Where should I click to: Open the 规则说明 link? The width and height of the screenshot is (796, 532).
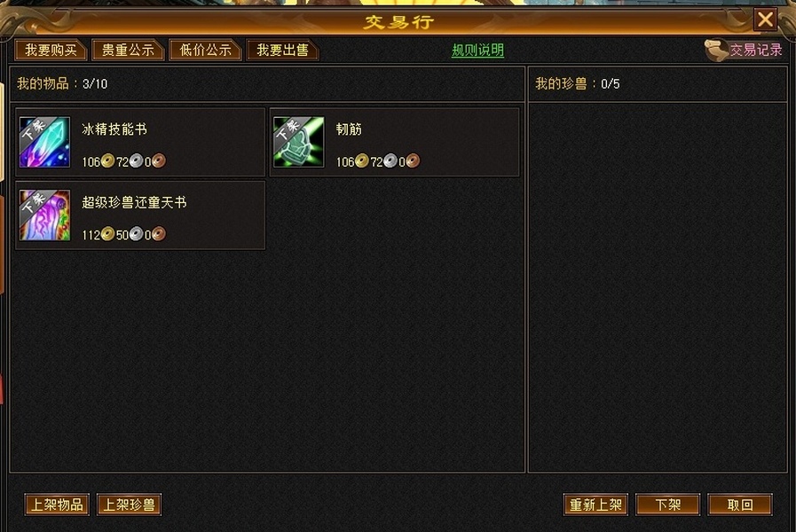coord(477,51)
